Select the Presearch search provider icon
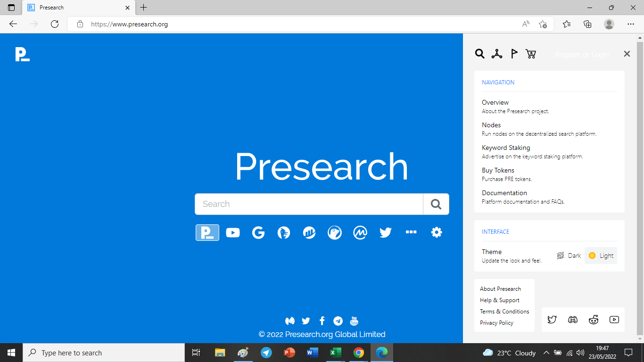 [x=207, y=232]
